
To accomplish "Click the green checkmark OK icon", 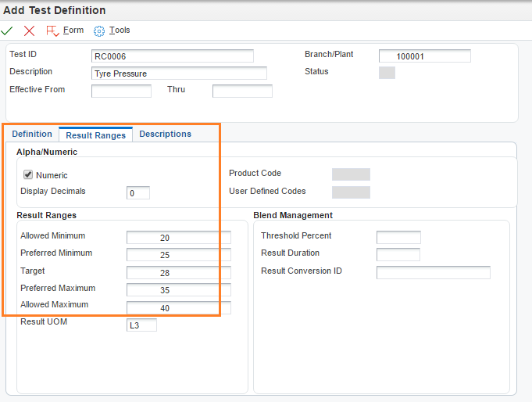I will click(x=8, y=31).
